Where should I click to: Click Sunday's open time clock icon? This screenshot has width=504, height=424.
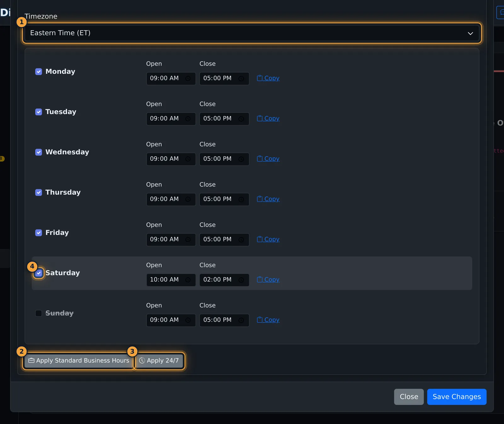[188, 320]
